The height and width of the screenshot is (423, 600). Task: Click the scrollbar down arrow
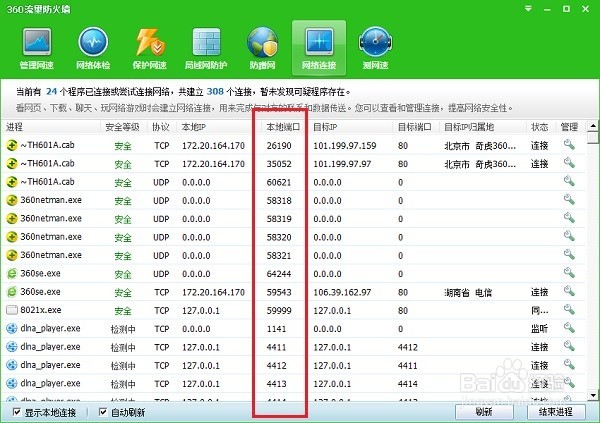point(593,394)
